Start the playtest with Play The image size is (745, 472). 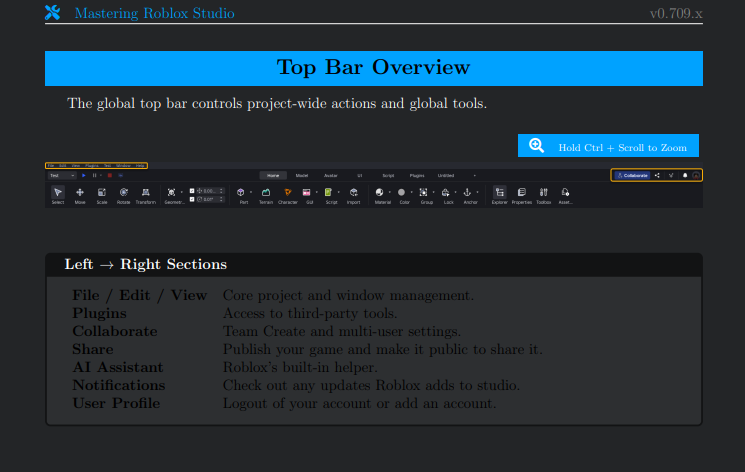pyautogui.click(x=84, y=175)
